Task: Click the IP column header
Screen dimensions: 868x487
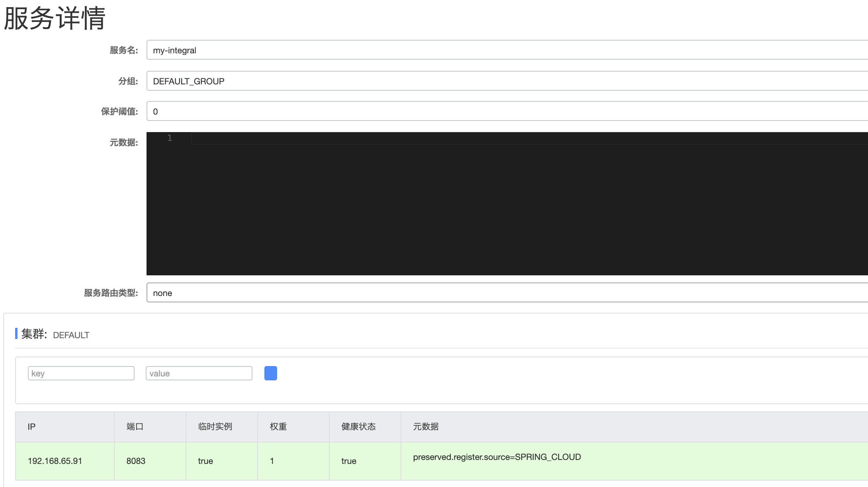Action: 65,427
